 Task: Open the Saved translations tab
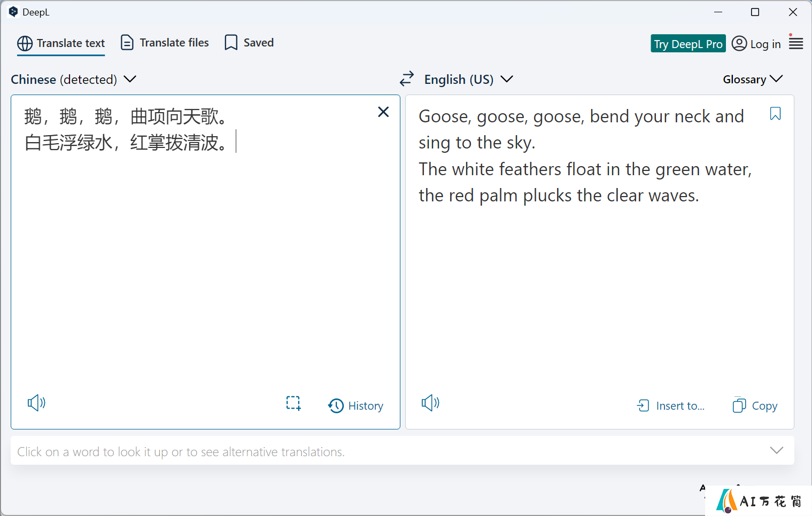249,43
